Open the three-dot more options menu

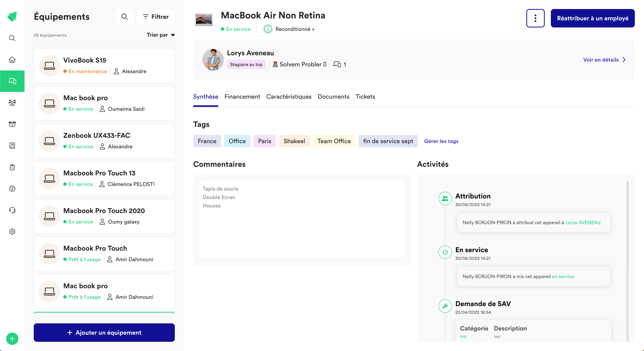coord(535,18)
